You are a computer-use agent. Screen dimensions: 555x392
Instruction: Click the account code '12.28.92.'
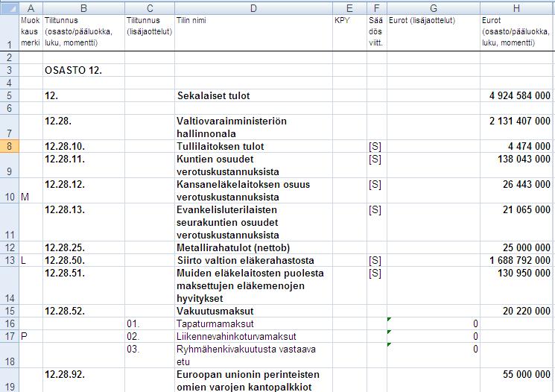65,374
